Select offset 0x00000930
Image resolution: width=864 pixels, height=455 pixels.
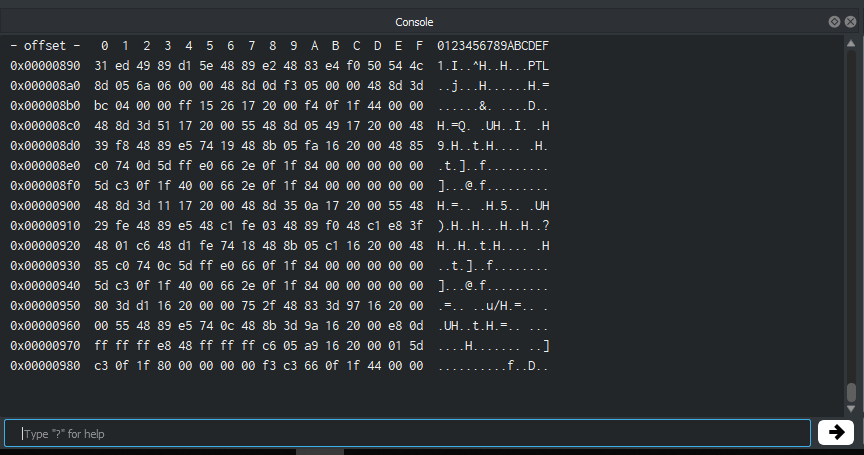coord(45,266)
